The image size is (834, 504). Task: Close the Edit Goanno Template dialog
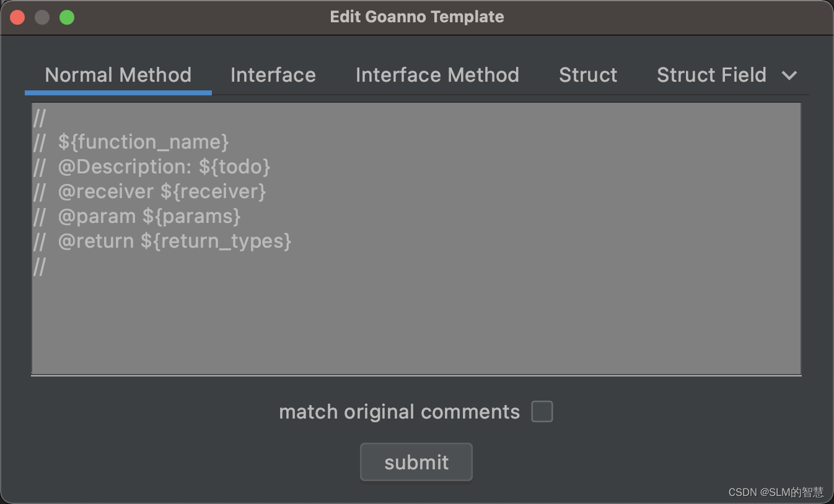[17, 17]
